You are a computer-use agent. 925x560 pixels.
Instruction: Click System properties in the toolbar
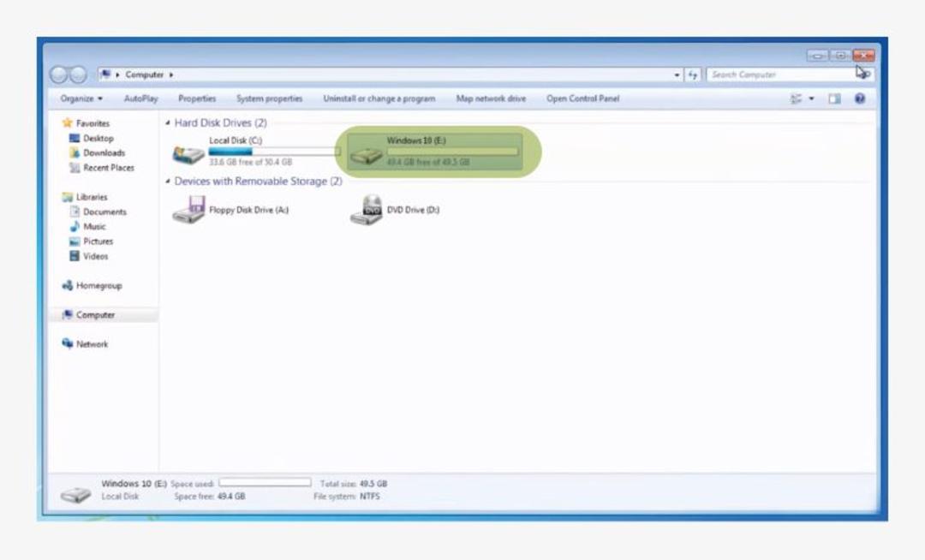pyautogui.click(x=269, y=98)
